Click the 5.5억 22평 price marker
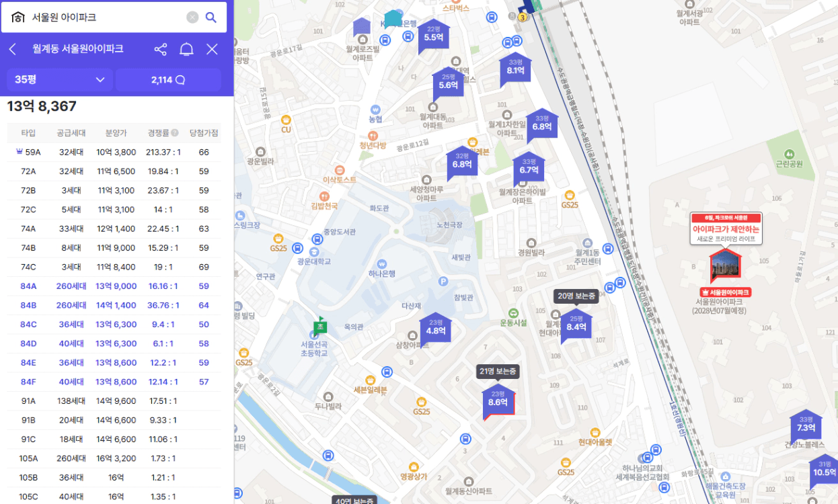Screen dimensions: 838x504 pyautogui.click(x=434, y=36)
